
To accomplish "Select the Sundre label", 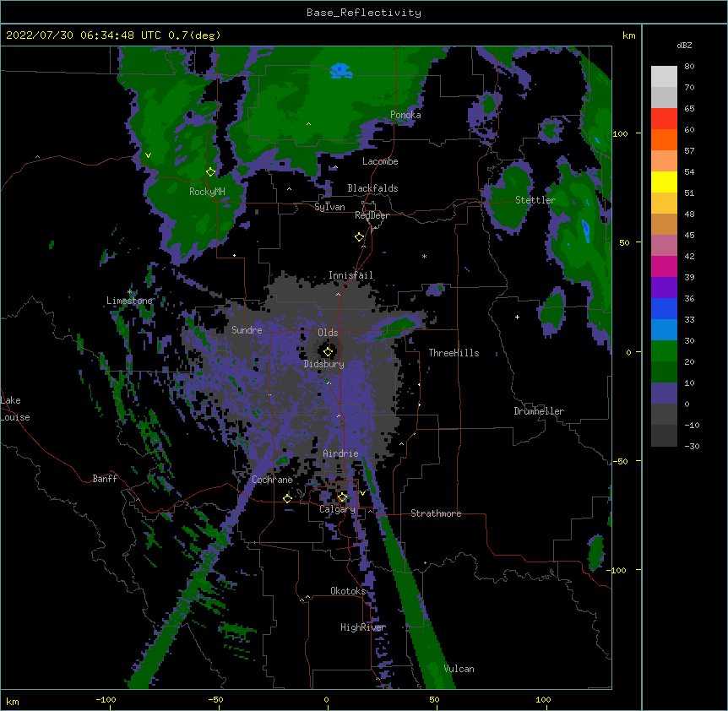I will tap(247, 330).
